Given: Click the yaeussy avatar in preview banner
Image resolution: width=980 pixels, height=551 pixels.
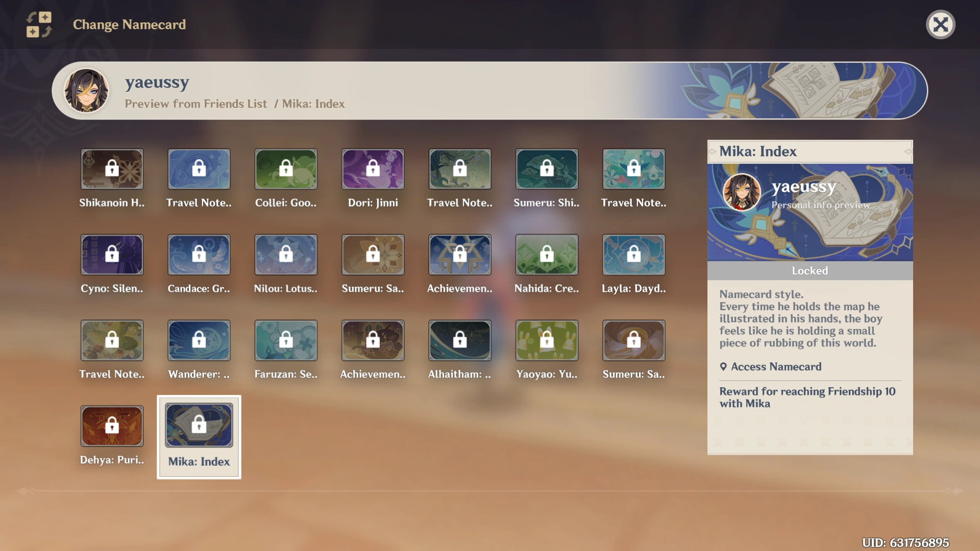Looking at the screenshot, I should (x=86, y=91).
